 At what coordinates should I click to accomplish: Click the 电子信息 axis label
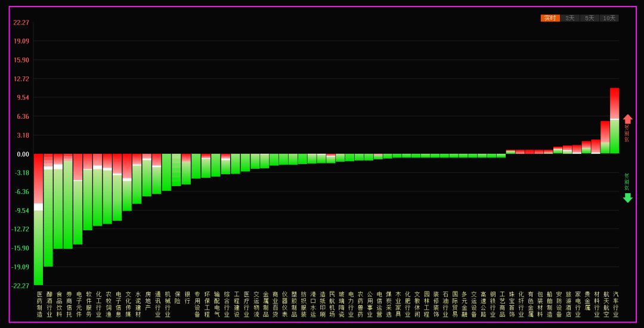(118, 304)
